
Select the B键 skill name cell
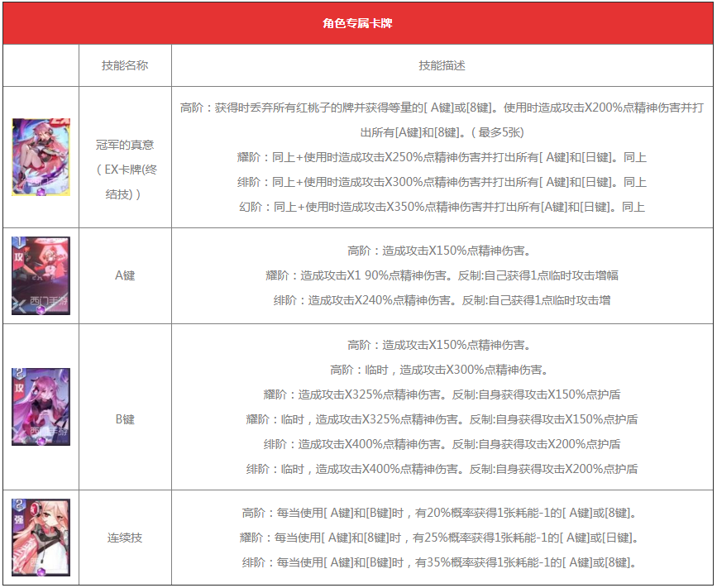(x=125, y=419)
